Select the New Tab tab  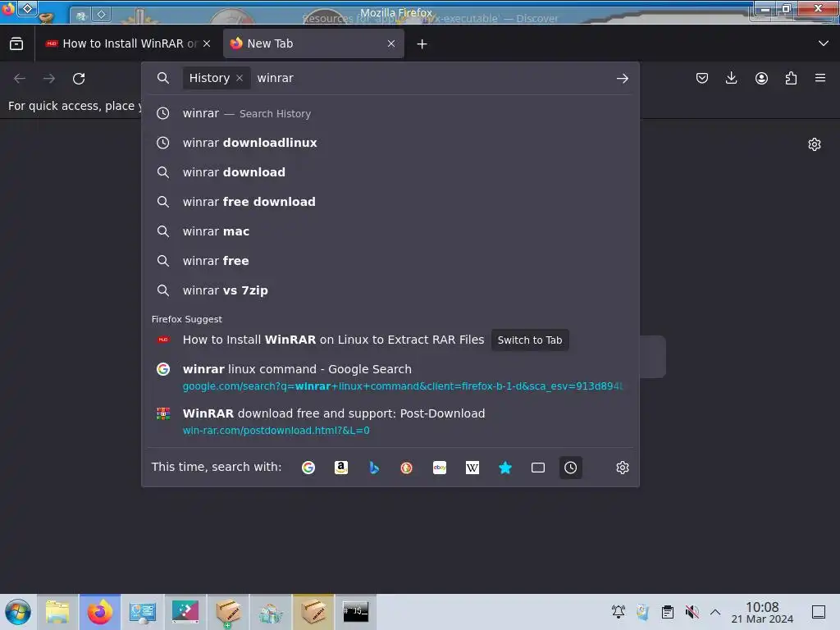313,43
